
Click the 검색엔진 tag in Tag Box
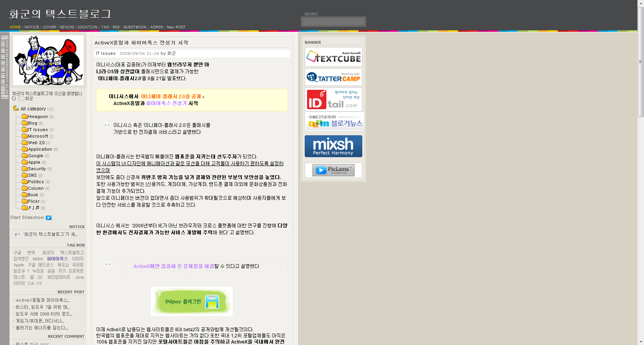point(21,259)
